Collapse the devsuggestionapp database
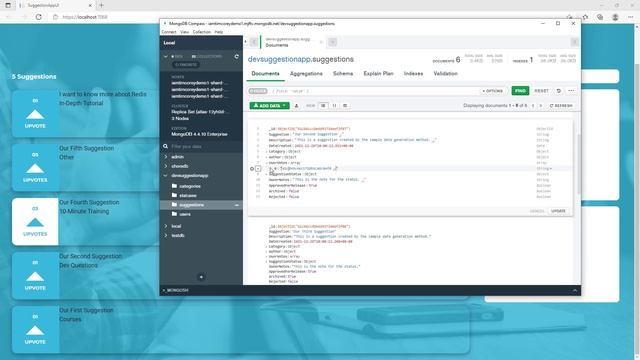640x360 pixels. [166, 176]
